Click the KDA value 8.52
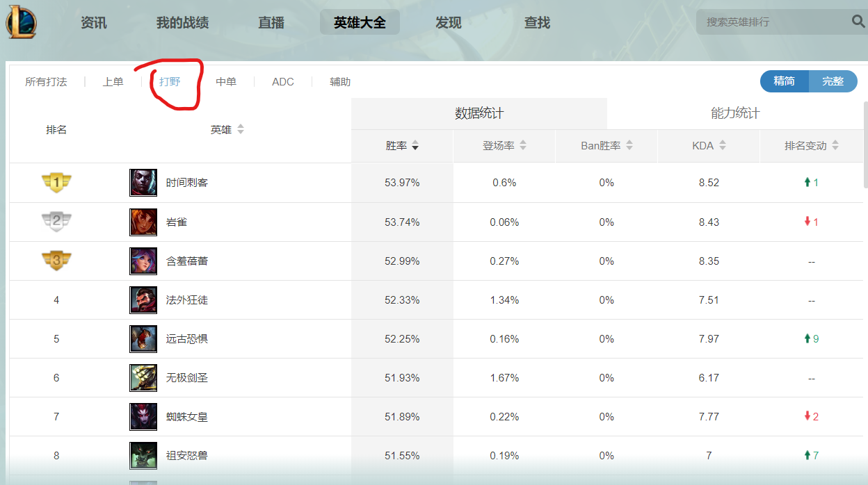This screenshot has width=868, height=485. [709, 183]
